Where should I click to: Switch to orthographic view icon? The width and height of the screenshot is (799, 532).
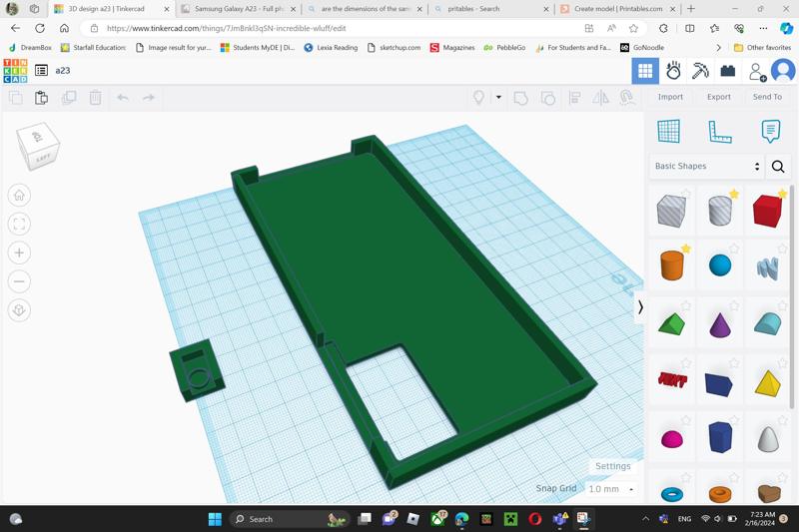[19, 310]
